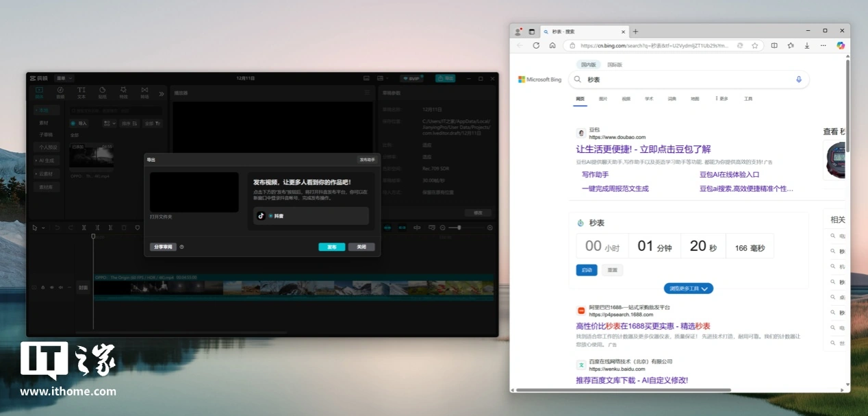Expand the AI 生成 sidebar section
The height and width of the screenshot is (416, 868).
(47, 160)
